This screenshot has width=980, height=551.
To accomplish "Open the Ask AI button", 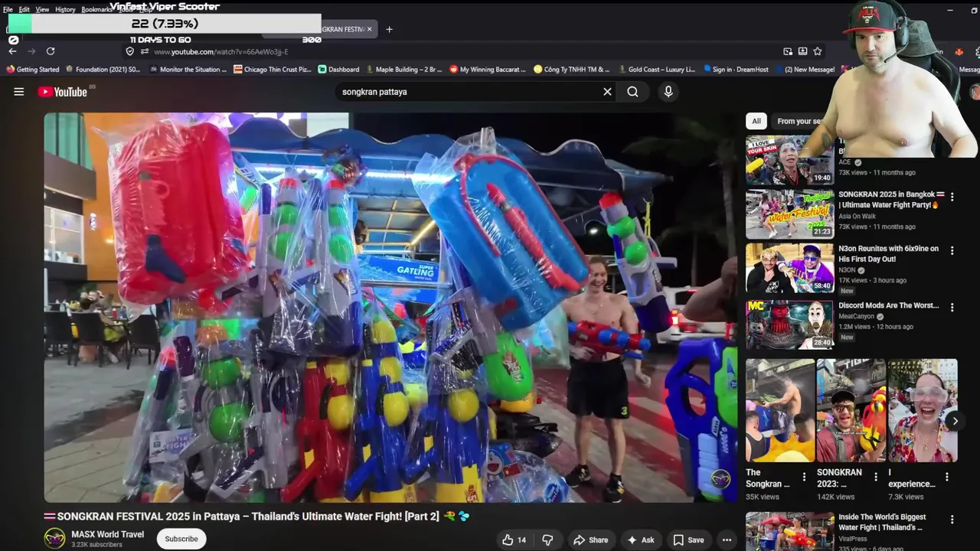I will point(641,540).
